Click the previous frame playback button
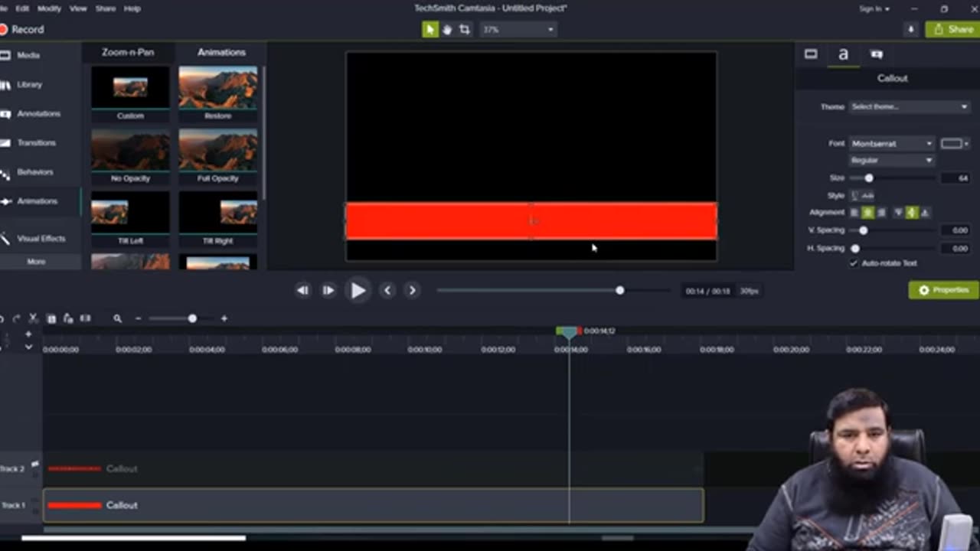980x551 pixels. pyautogui.click(x=302, y=290)
